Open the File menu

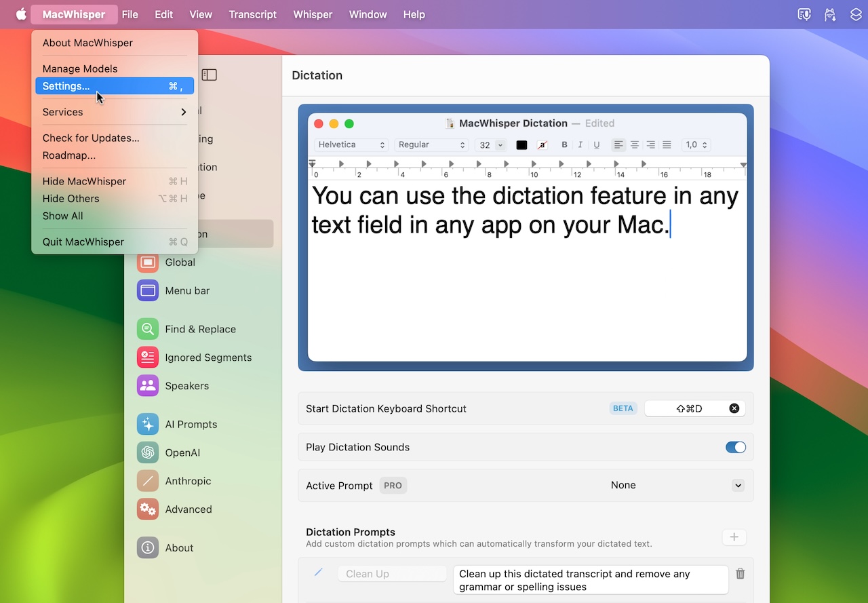(130, 14)
